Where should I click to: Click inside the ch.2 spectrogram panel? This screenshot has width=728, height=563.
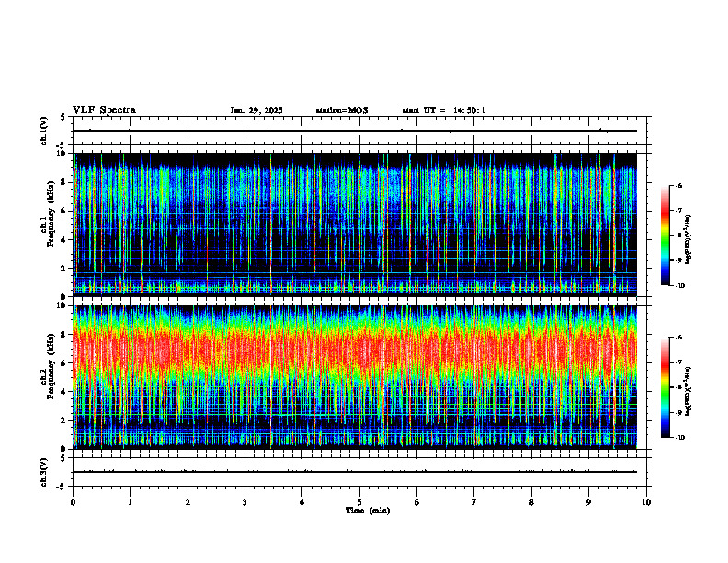pos(355,377)
